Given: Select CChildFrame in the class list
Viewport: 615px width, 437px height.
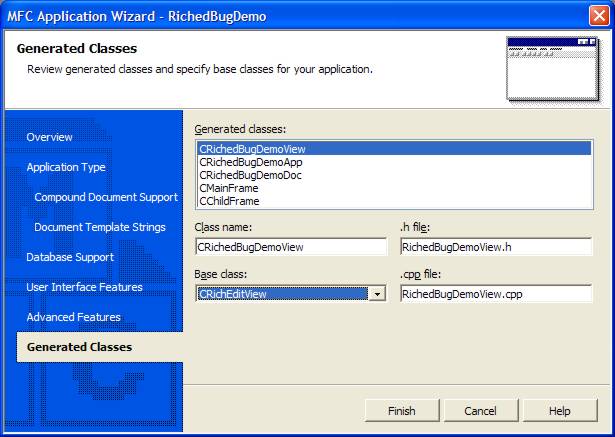Looking at the screenshot, I should [x=394, y=201].
